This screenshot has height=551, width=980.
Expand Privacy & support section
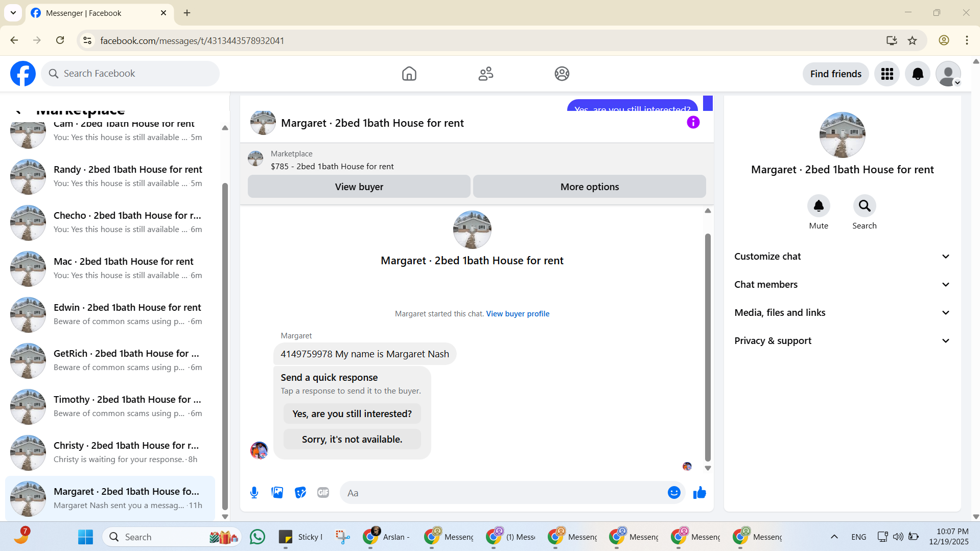pos(842,341)
